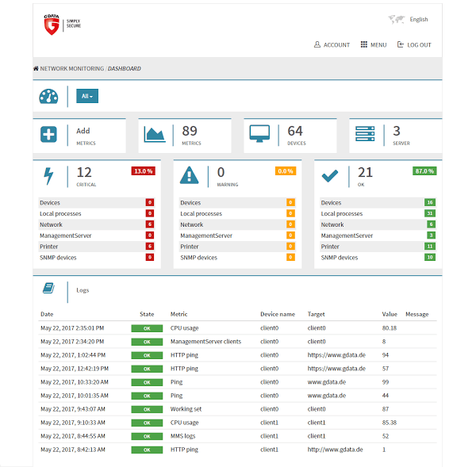476x467 pixels.
Task: Click the server rack icon
Action: pos(365,133)
